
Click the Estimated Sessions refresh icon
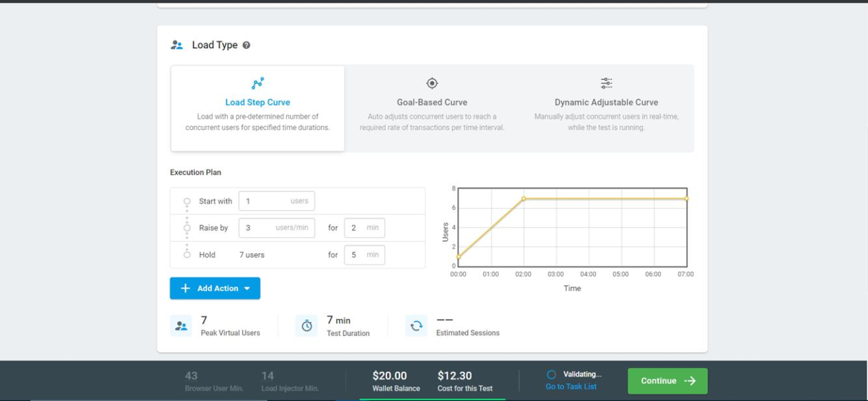(416, 326)
